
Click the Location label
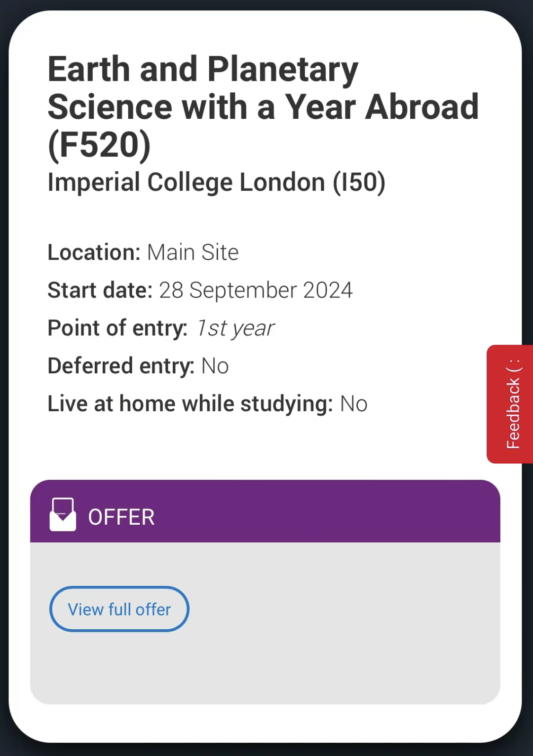point(94,252)
